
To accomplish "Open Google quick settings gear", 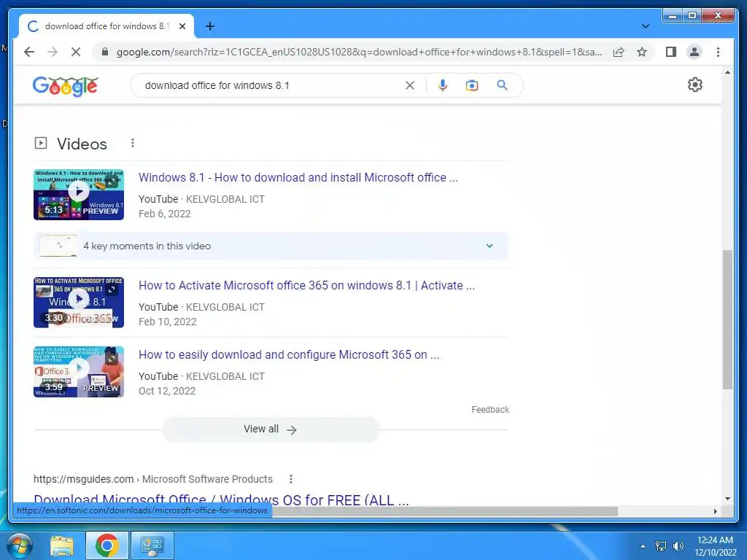I will (695, 85).
